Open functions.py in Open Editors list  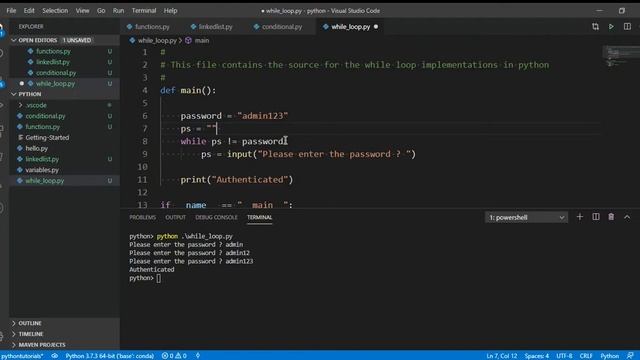pos(53,51)
